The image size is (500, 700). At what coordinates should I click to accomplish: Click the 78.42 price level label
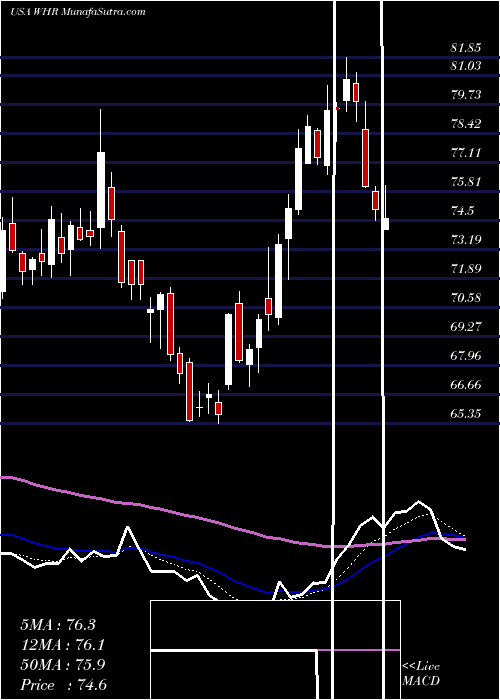click(466, 124)
